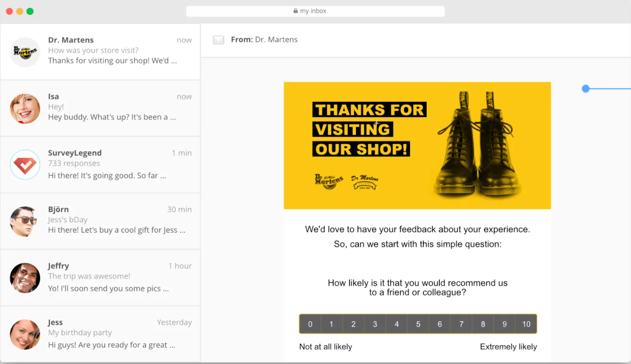Click the green fullscreen window button
This screenshot has height=364, width=631.
(30, 11)
